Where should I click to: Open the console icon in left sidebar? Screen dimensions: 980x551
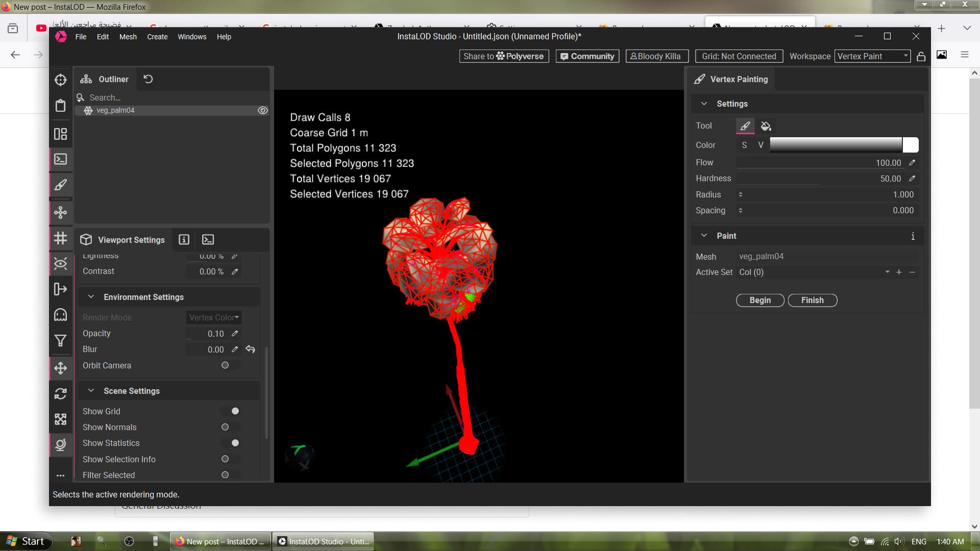(61, 159)
